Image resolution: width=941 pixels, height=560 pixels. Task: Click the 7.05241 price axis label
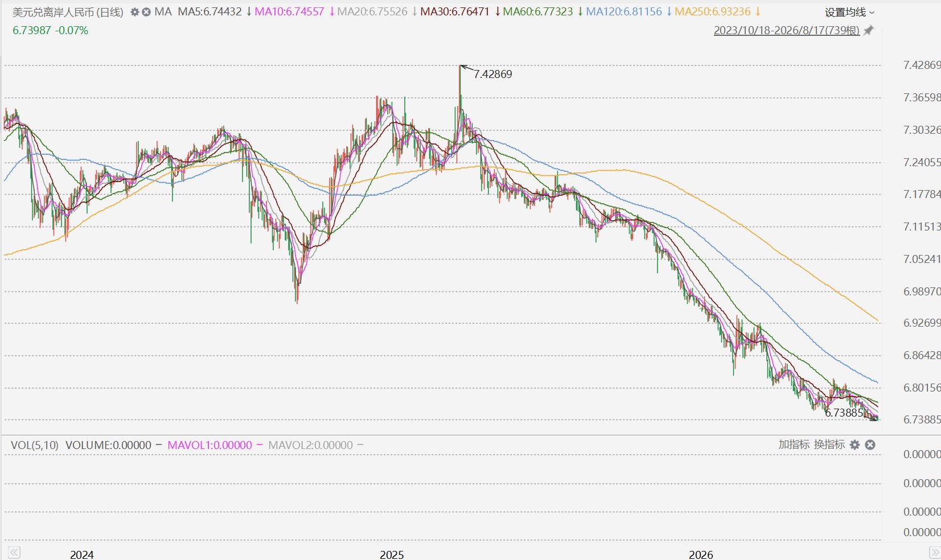point(922,260)
